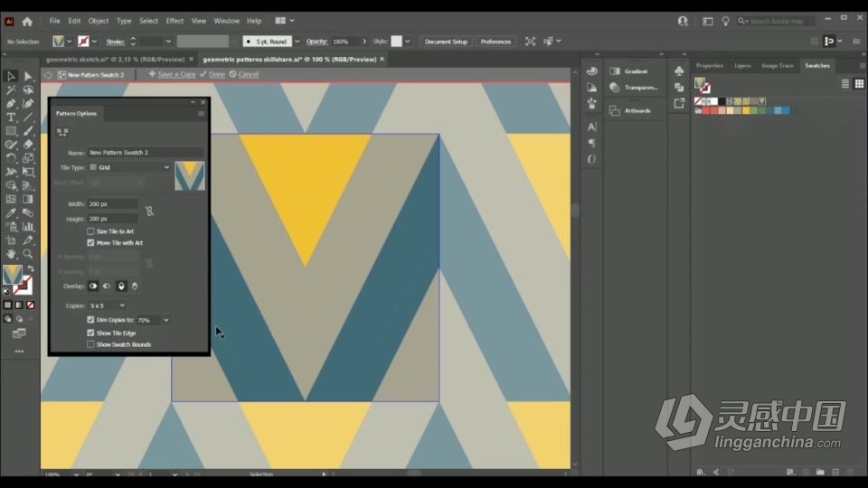Click yellow swatch in Swatches panel
868x488 pixels.
pos(746,110)
